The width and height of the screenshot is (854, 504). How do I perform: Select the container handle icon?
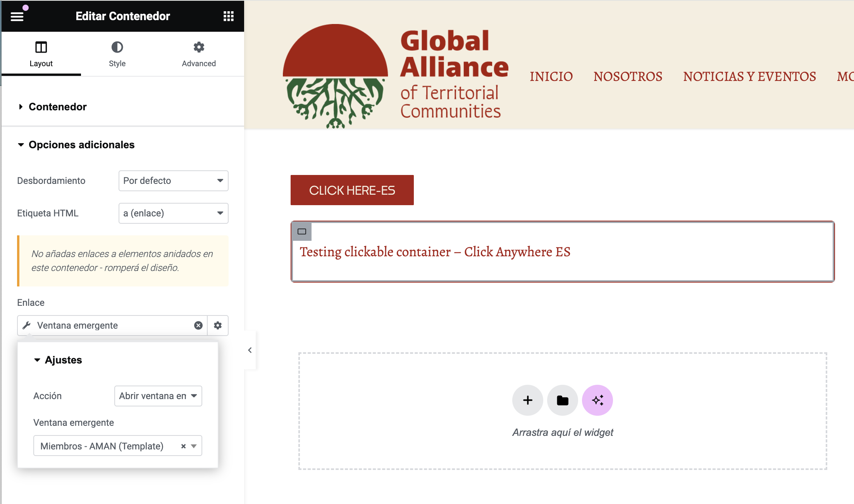tap(302, 231)
